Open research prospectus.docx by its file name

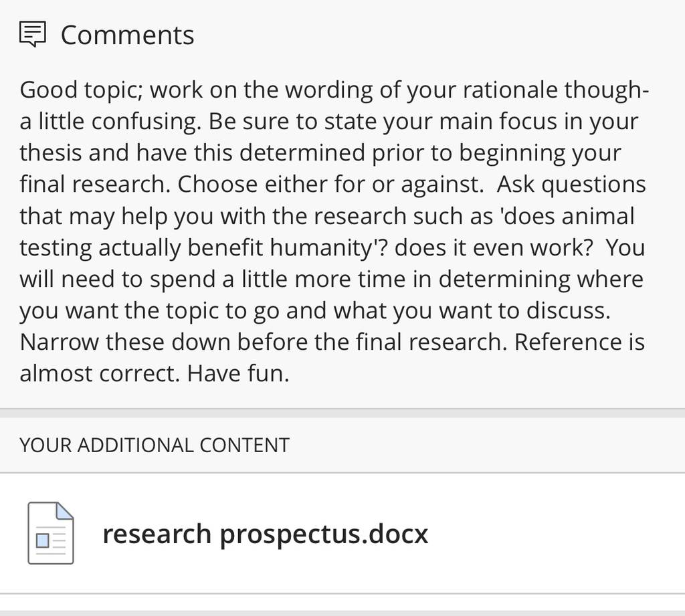tap(265, 534)
